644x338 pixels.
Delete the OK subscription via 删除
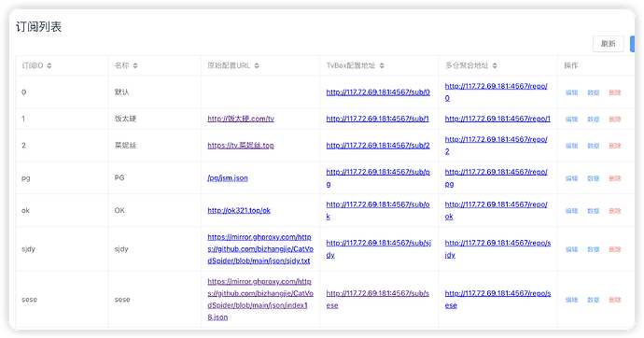pos(615,211)
